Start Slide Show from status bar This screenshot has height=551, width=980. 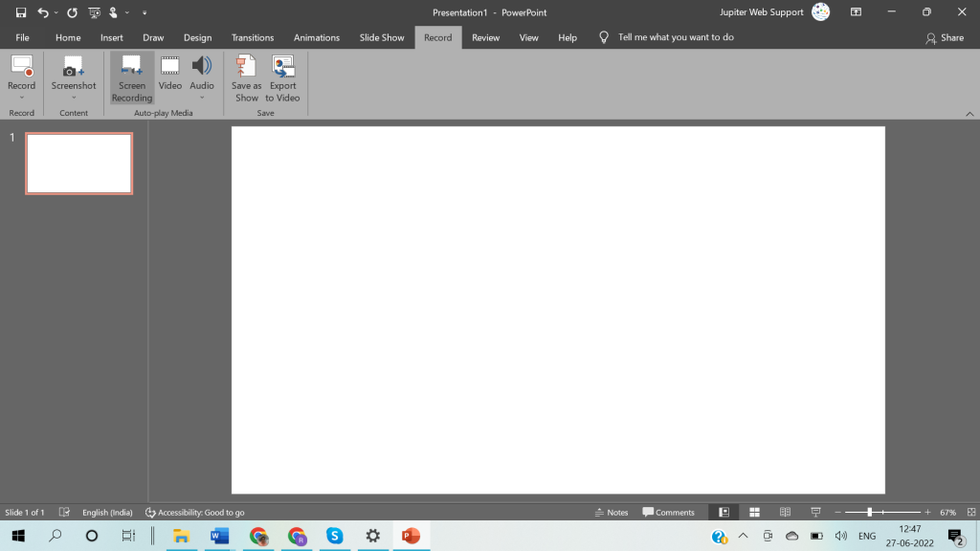(815, 513)
